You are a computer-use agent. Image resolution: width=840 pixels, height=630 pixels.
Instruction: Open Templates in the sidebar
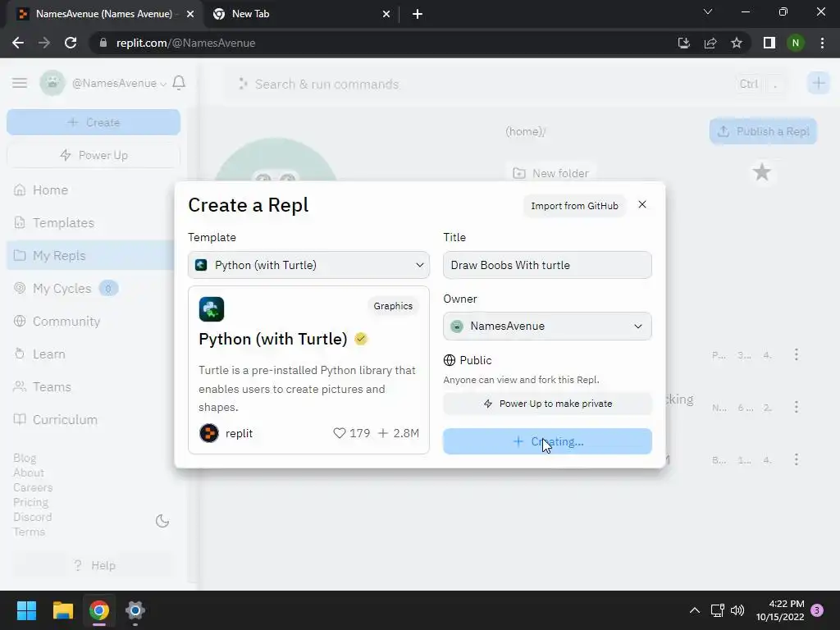(53, 223)
